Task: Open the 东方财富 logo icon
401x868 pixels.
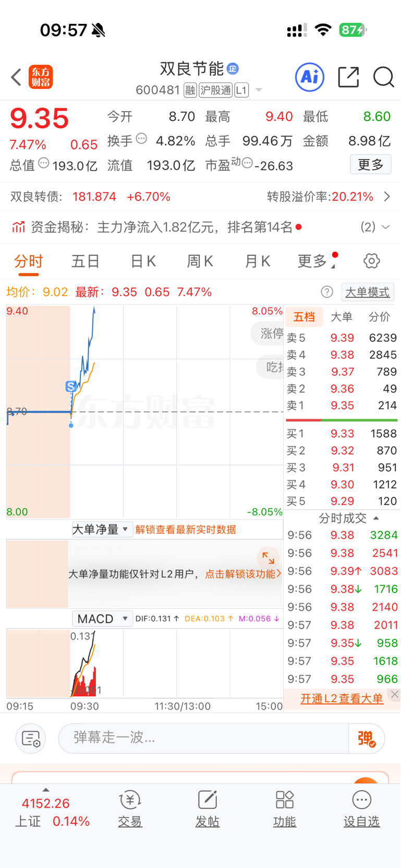Action: (41, 77)
